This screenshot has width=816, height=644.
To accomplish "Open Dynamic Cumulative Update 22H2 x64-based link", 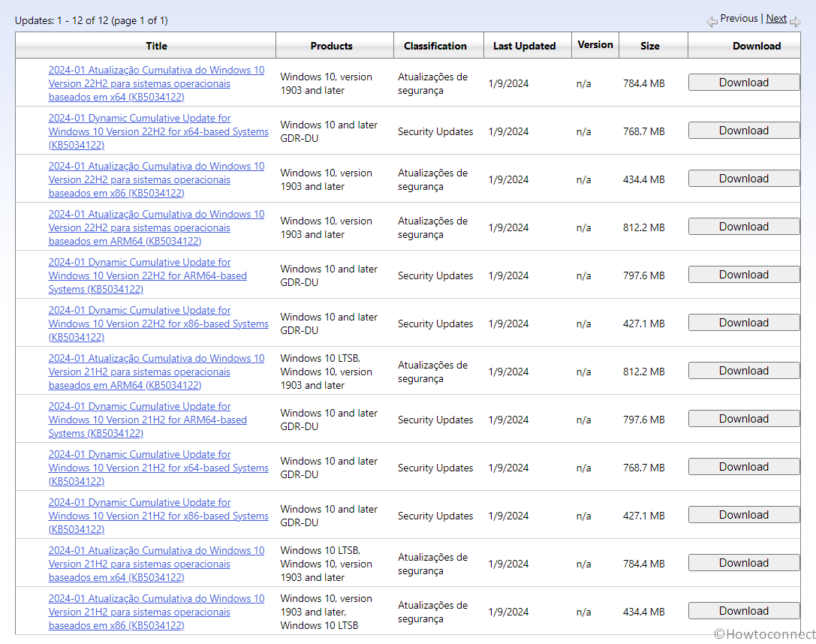I will (158, 131).
